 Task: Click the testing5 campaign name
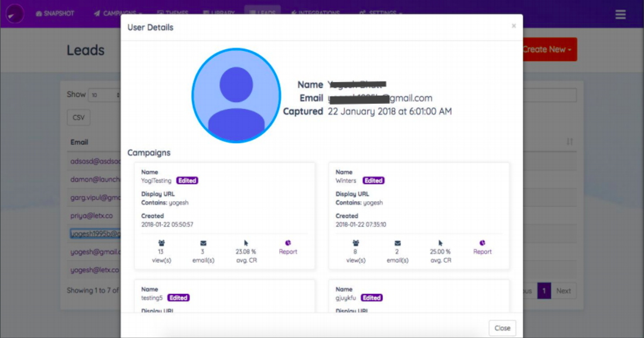(152, 298)
